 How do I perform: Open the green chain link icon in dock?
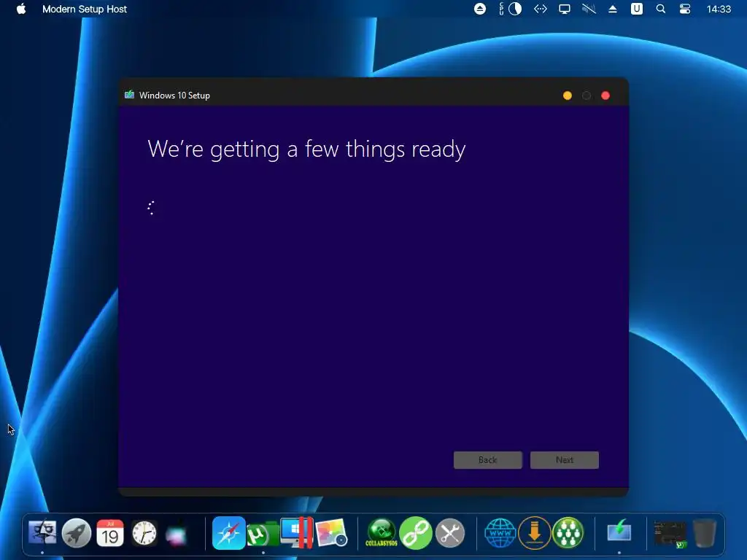coord(415,533)
